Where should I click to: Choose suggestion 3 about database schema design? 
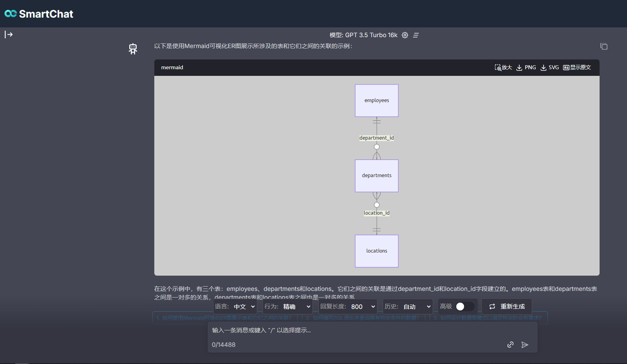pyautogui.click(x=488, y=318)
